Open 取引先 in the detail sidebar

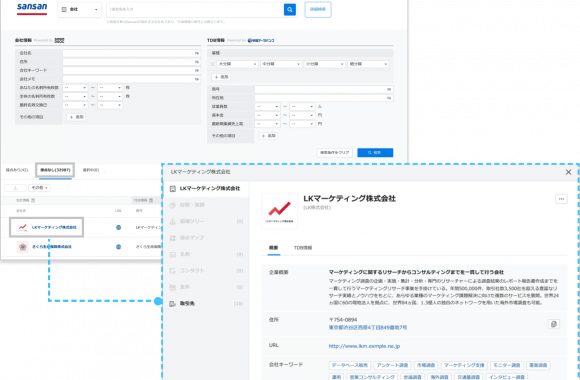(206, 303)
